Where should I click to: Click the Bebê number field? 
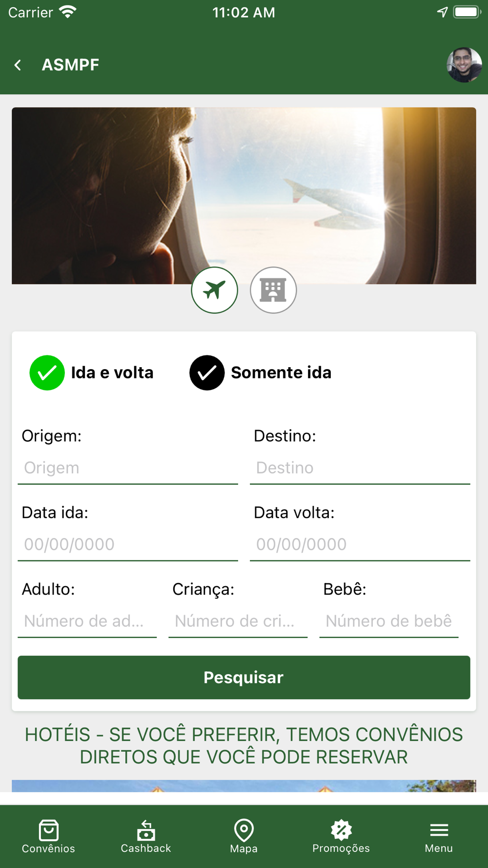(x=389, y=621)
